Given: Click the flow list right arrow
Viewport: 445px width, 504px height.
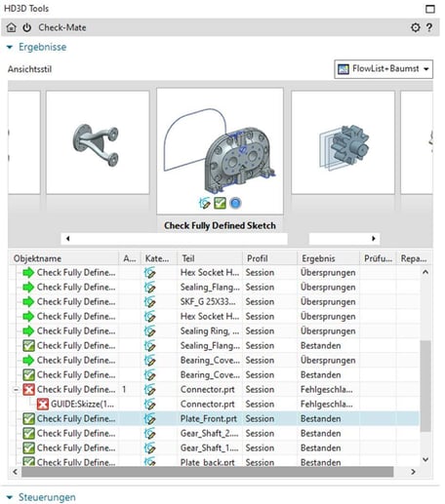Looking at the screenshot, I should tap(374, 239).
